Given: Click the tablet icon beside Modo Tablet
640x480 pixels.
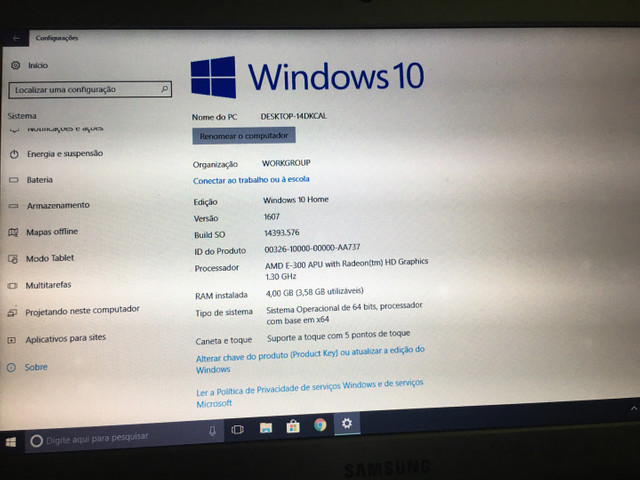Looking at the screenshot, I should point(13,259).
